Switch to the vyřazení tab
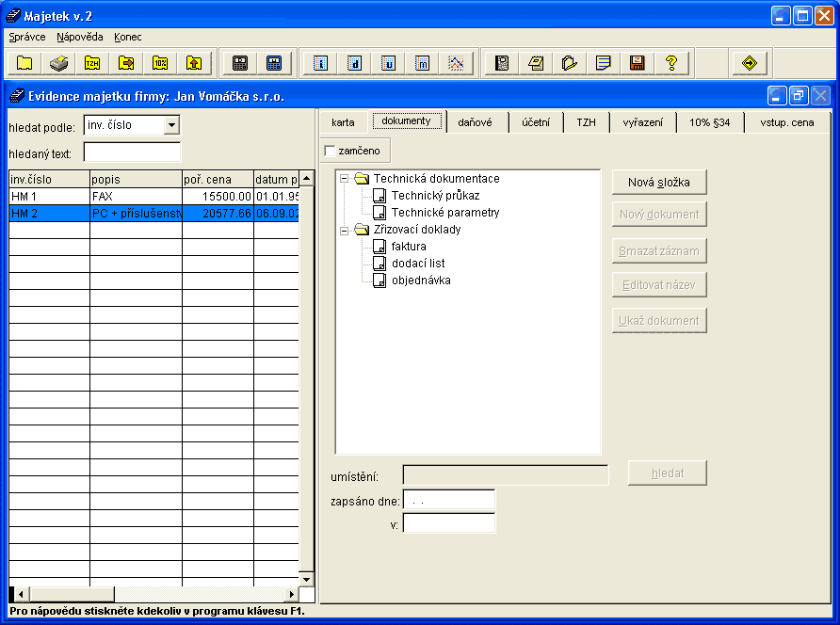 pos(642,122)
